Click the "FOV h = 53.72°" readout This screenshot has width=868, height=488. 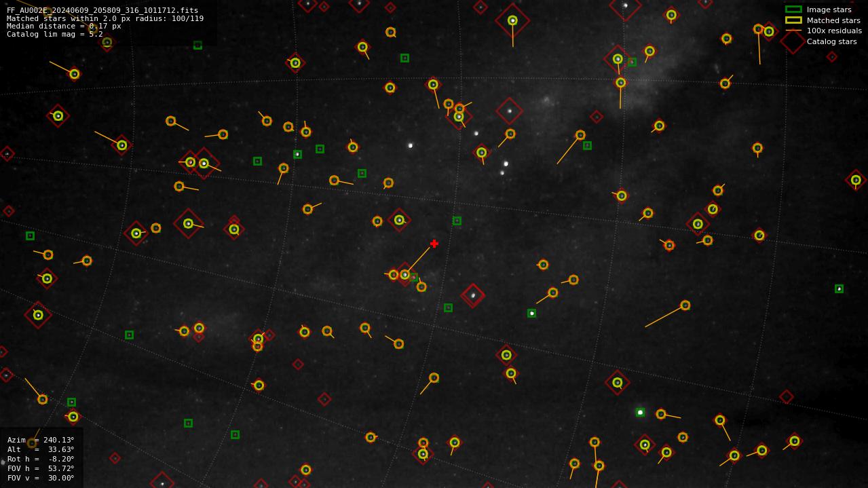tap(41, 468)
